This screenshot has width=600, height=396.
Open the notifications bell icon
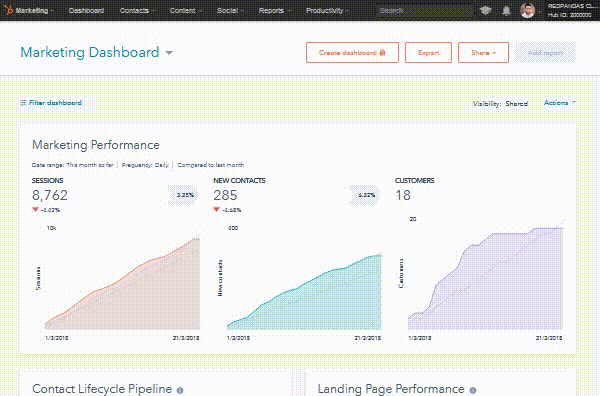tap(506, 10)
